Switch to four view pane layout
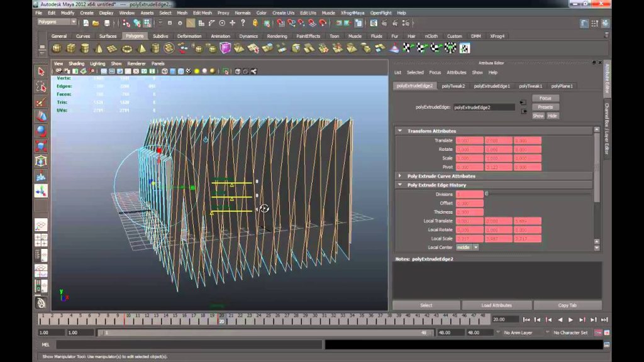This screenshot has height=362, width=644. (x=41, y=240)
